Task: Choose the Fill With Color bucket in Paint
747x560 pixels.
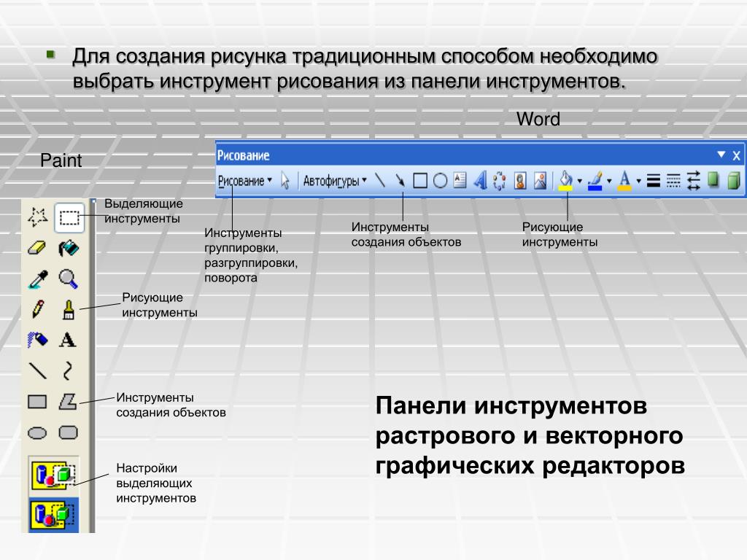Action: (68, 248)
